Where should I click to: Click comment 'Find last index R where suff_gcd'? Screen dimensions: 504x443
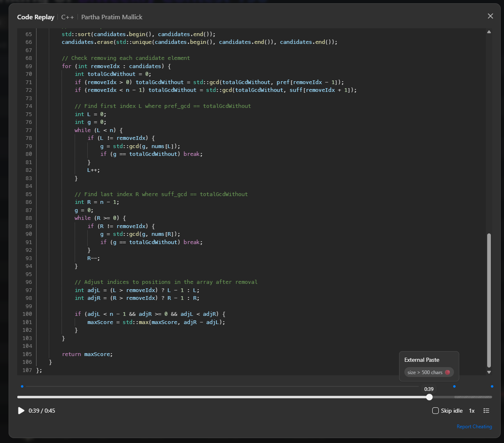tap(161, 194)
